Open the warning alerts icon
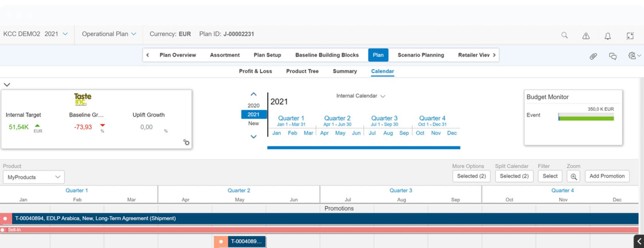The image size is (644, 248). 586,36
